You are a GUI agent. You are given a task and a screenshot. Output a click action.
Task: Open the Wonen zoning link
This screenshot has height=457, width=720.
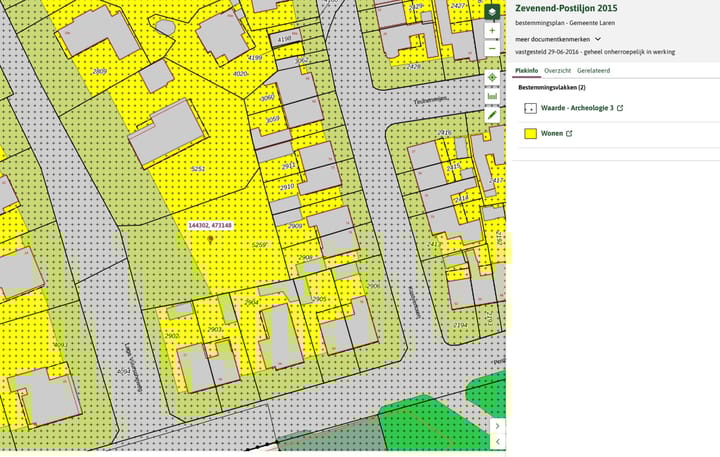552,133
